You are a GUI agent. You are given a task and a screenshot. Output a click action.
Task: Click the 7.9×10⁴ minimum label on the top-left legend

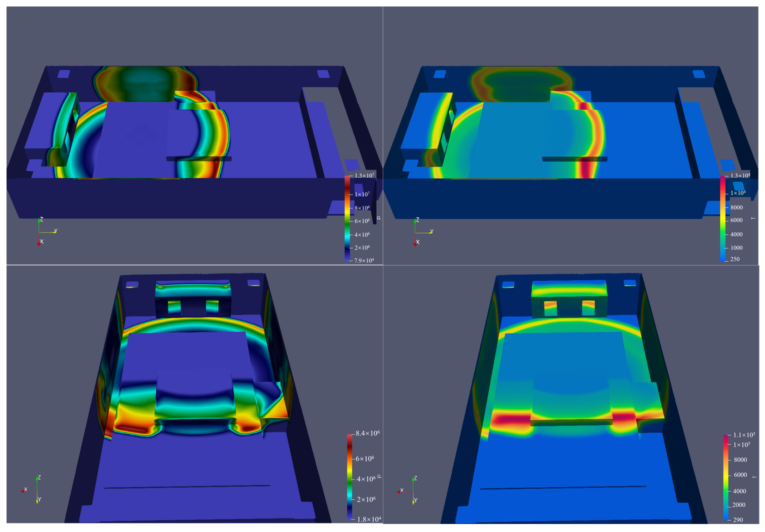tap(364, 260)
